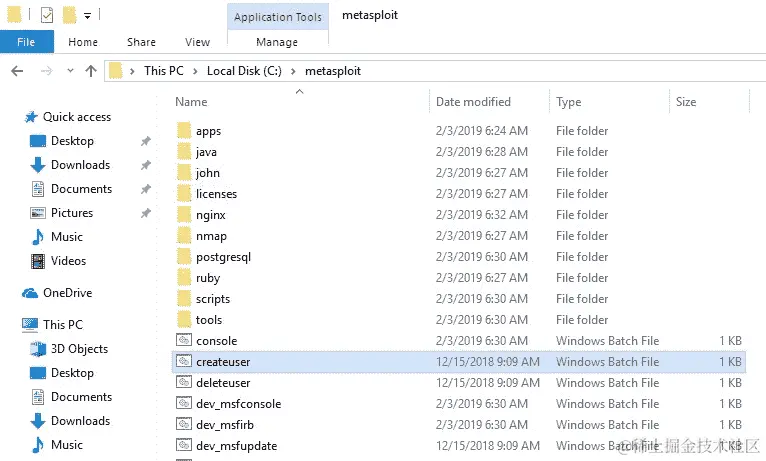The height and width of the screenshot is (461, 766).
Task: Select the createuser batch file icon
Action: pyautogui.click(x=184, y=361)
